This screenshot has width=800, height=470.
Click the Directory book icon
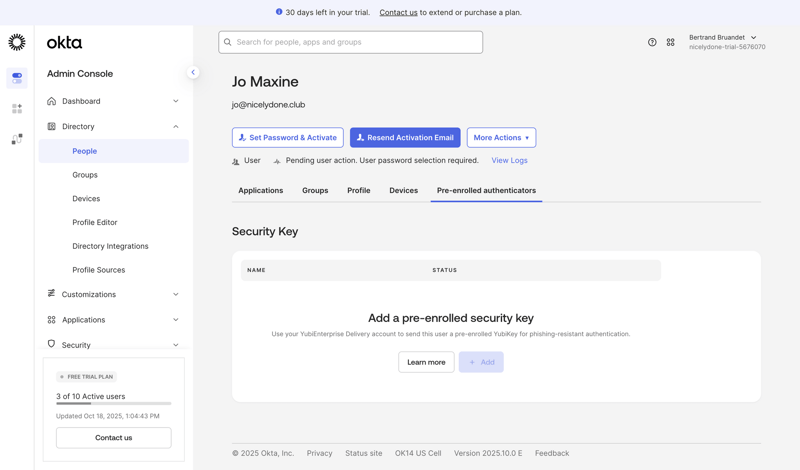click(52, 127)
